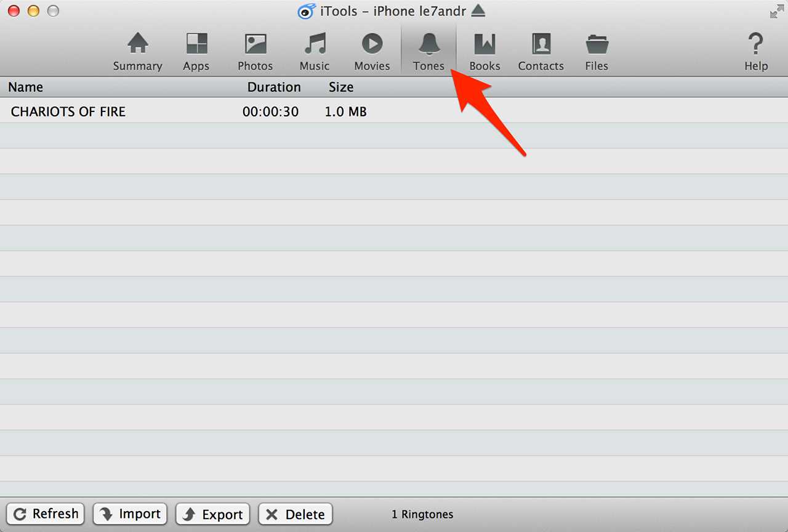Sort ringtones by Size column
This screenshot has width=788, height=532.
pos(341,87)
